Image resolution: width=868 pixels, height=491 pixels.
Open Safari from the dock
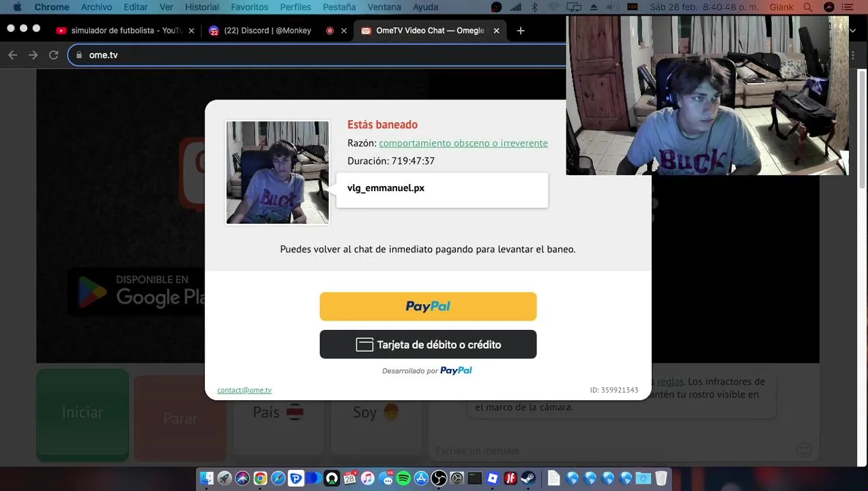click(x=278, y=479)
